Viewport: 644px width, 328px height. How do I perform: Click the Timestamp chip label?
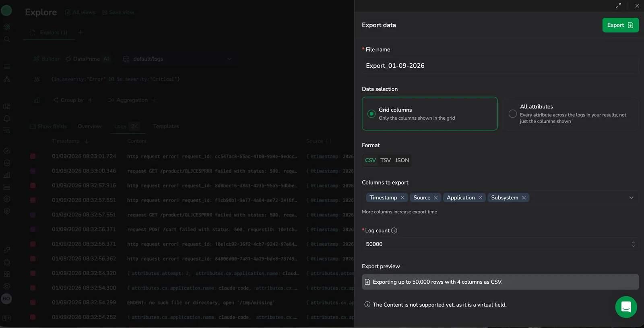click(383, 197)
